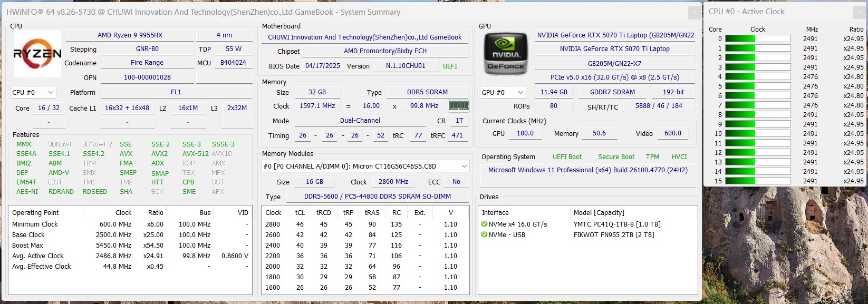Click the memory module chip icon
This screenshot has height=304, width=868.
point(458,106)
